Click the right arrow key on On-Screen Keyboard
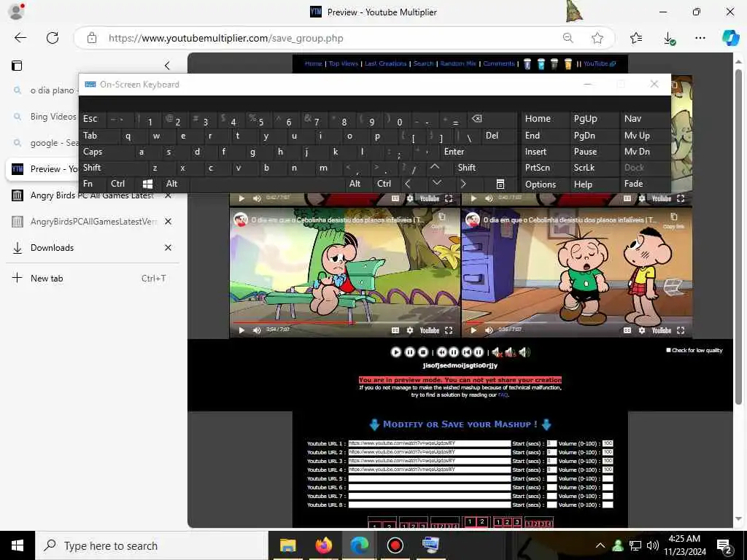The width and height of the screenshot is (747, 560). [x=463, y=184]
